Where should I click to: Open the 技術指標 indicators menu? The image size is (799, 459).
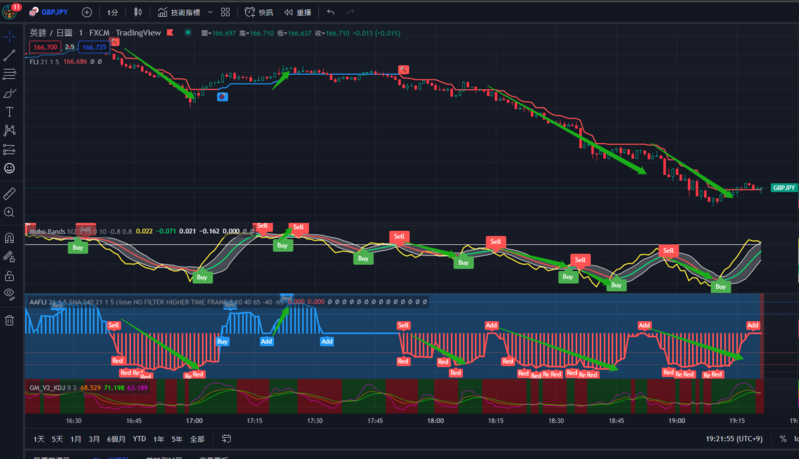pyautogui.click(x=179, y=12)
